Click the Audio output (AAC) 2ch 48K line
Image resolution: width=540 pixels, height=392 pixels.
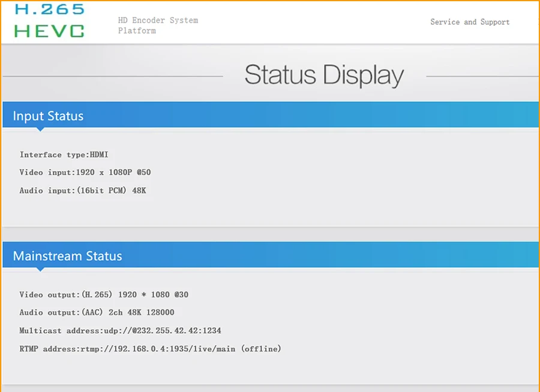coord(97,312)
